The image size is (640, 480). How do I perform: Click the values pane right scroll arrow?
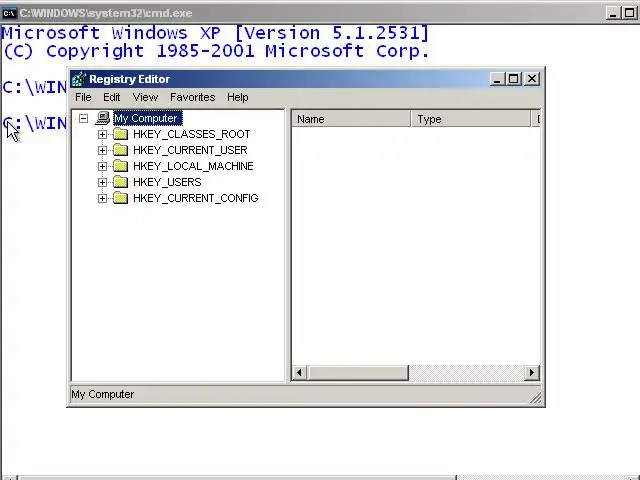(531, 372)
